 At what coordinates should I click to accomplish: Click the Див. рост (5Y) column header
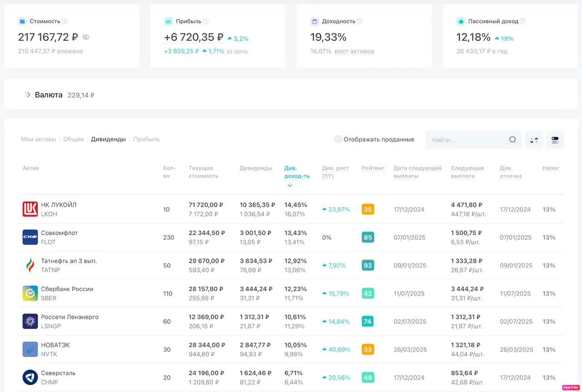point(336,172)
